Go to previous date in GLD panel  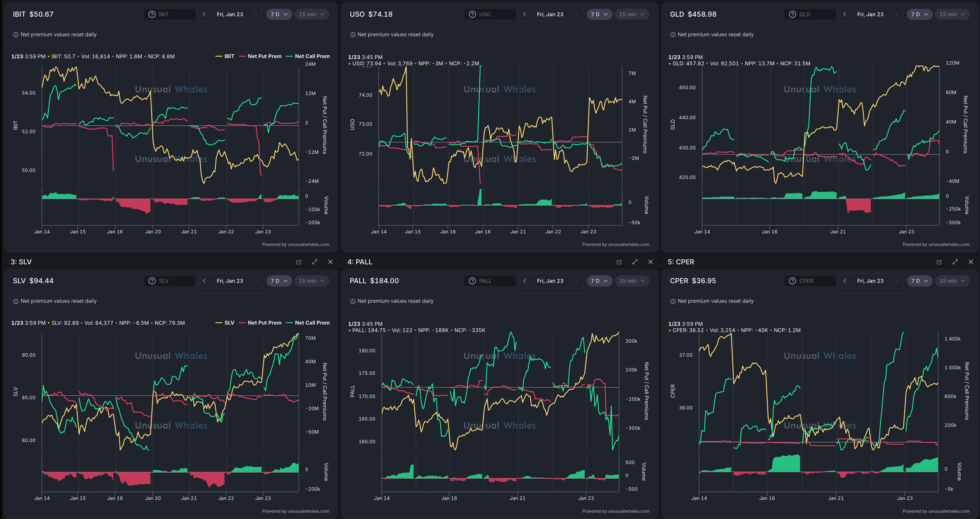pos(844,15)
